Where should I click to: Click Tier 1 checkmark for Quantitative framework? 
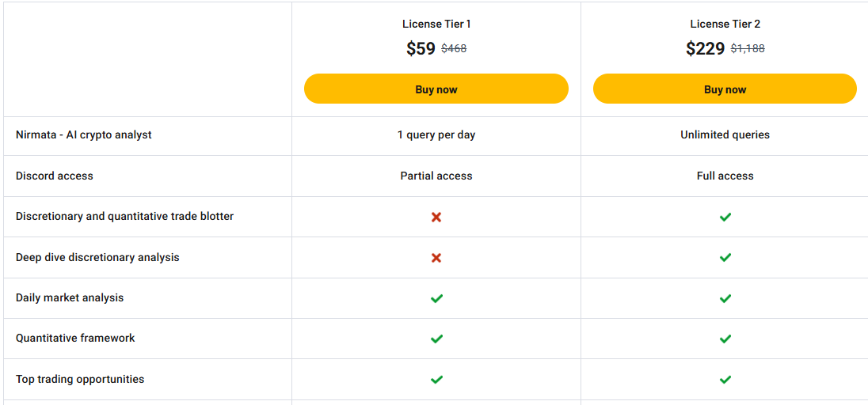[436, 339]
